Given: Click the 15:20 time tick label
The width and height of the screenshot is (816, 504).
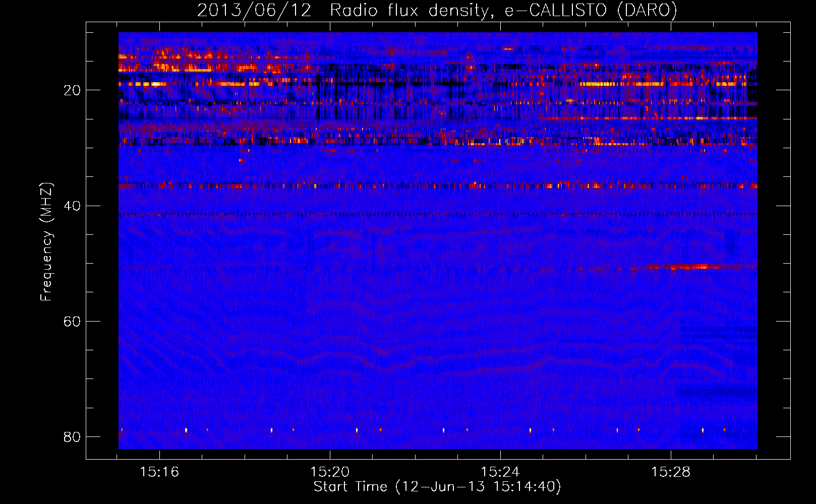Looking at the screenshot, I should tap(330, 472).
